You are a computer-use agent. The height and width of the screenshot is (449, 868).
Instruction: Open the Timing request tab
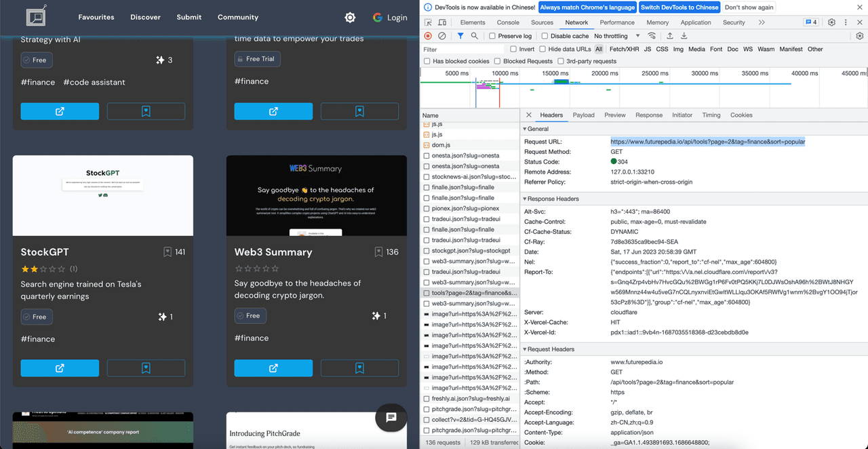tap(711, 115)
